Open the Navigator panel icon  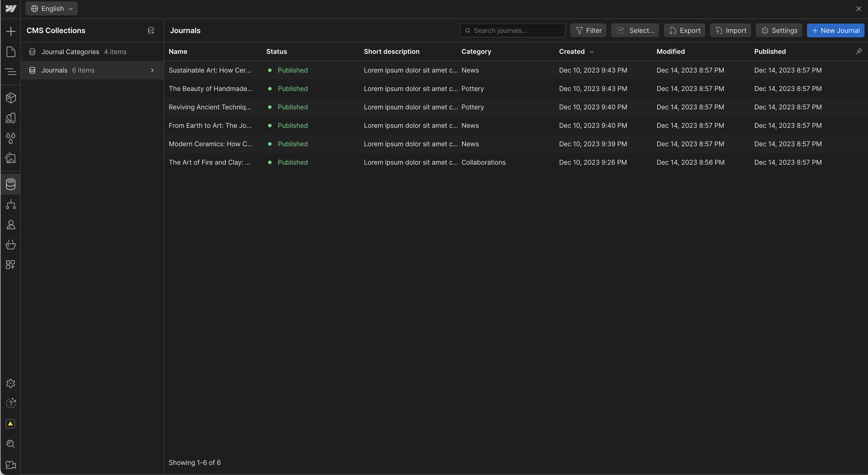[x=11, y=71]
